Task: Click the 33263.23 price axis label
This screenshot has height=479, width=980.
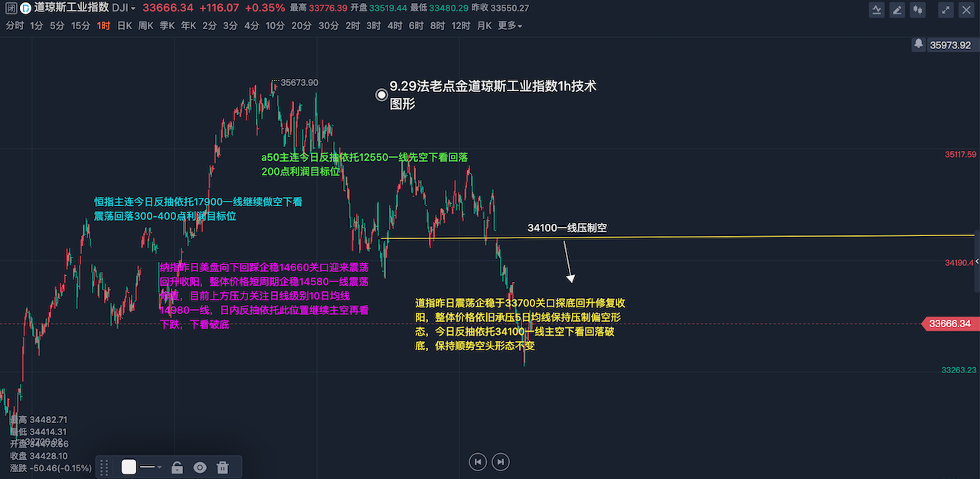Action: 959,370
